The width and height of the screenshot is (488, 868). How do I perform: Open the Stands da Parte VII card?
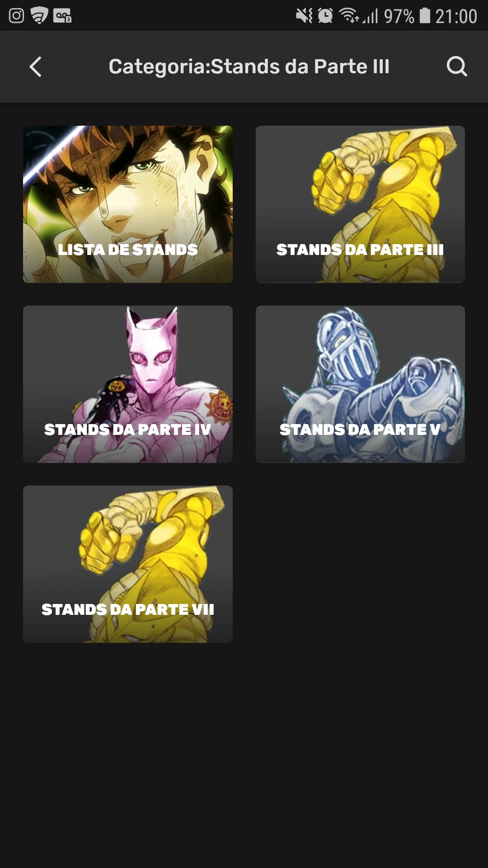point(128,564)
